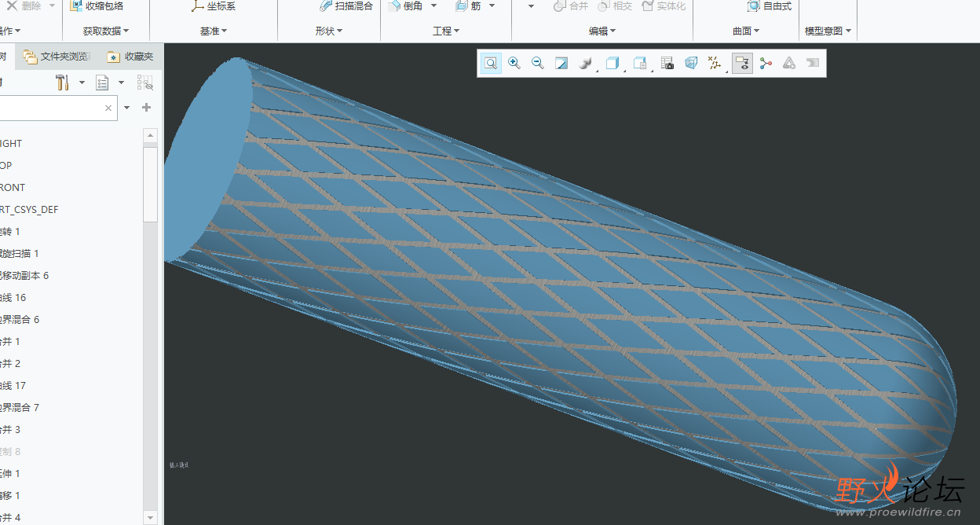Click the Repaint screen icon
Screen dimensions: 980x525
pyautogui.click(x=561, y=64)
